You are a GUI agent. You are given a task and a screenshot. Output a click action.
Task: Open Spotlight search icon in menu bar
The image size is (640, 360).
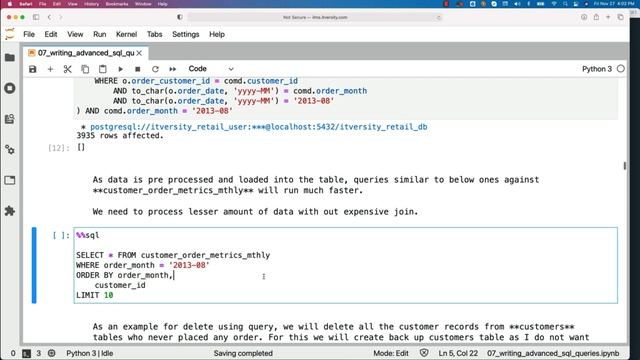[565, 4]
